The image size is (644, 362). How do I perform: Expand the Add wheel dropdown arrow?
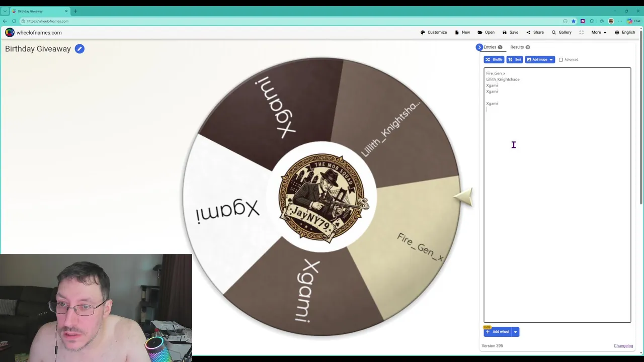[515, 332]
